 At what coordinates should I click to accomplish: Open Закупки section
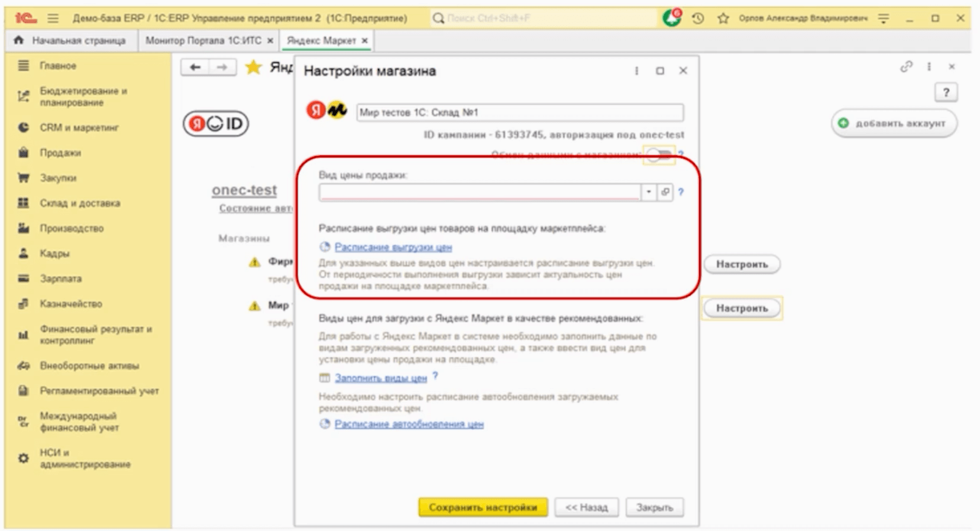coord(58,177)
